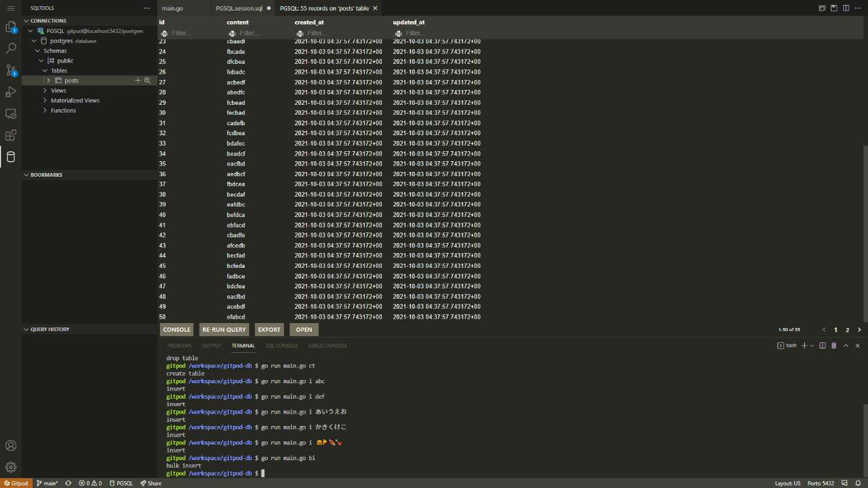
Task: Split the terminal
Action: coord(823,345)
